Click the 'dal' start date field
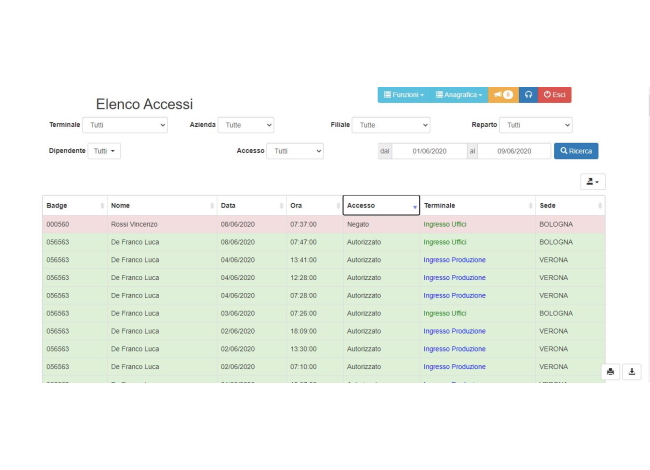Viewport: 650px width, 470px height. pos(429,151)
